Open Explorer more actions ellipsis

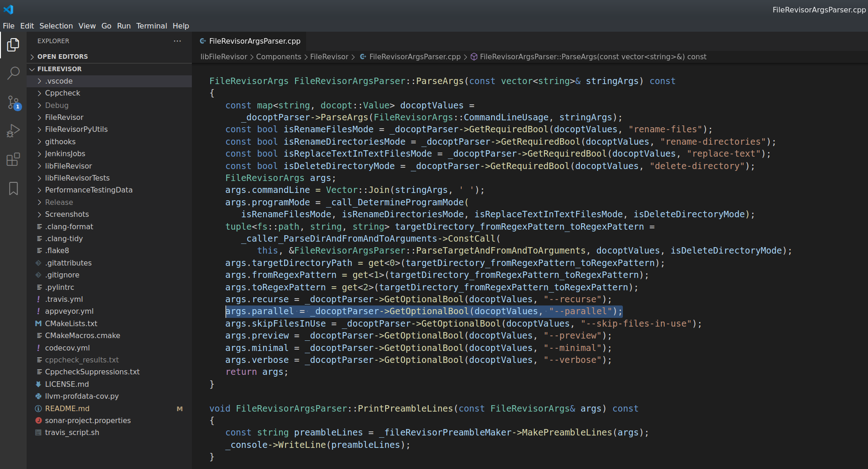177,41
